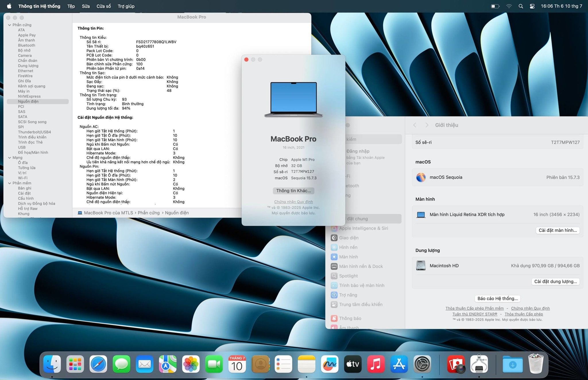Select Wi-Fi under Mạng
588x380 pixels.
(23, 178)
